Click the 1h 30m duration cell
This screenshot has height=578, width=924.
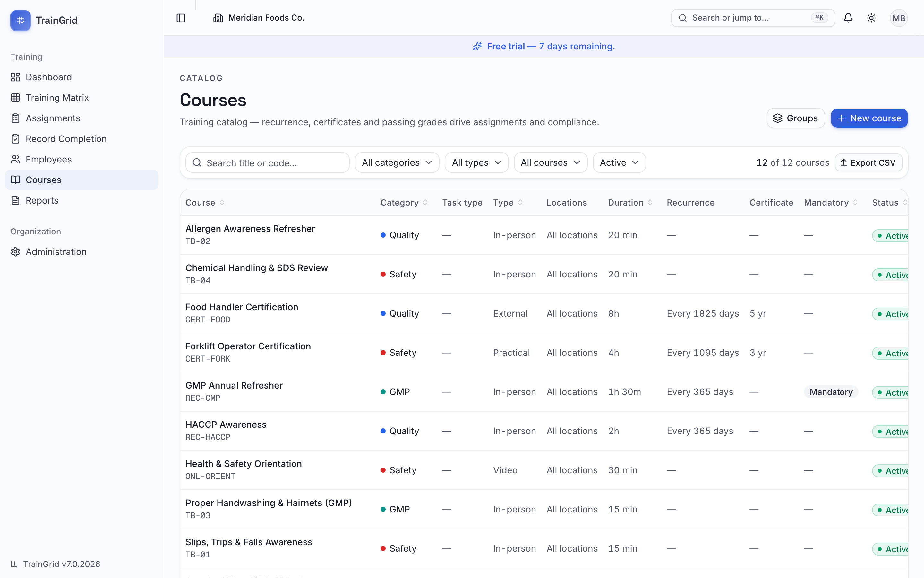click(x=625, y=392)
